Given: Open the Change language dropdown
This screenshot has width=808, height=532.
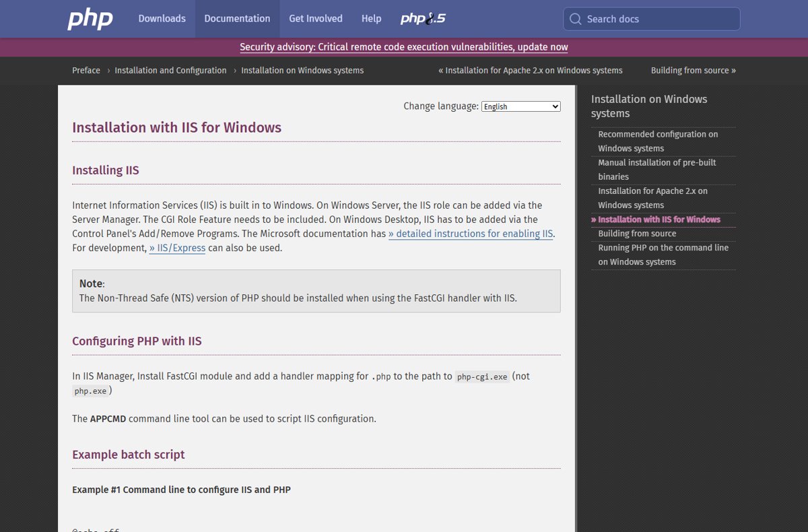Looking at the screenshot, I should tap(521, 106).
